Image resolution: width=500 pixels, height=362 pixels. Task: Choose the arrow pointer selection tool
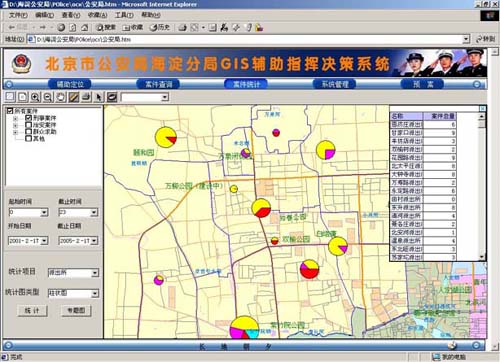99,97
